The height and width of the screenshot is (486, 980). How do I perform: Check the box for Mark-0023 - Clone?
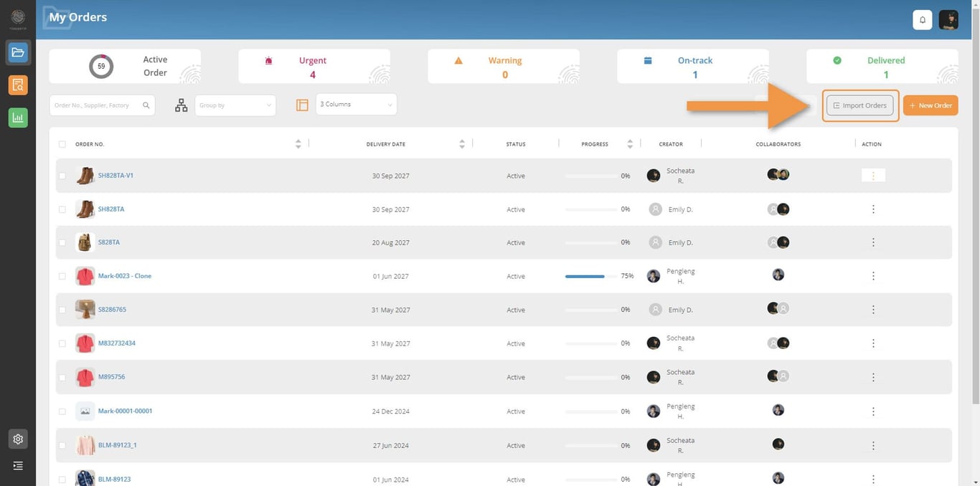click(x=62, y=276)
